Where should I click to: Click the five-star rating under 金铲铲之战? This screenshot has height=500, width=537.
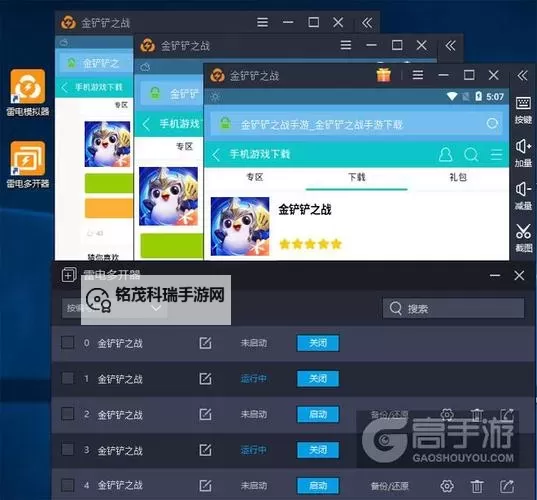(311, 244)
